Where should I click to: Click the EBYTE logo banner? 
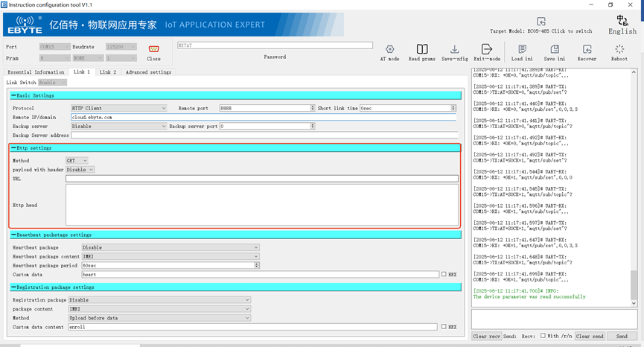point(173,25)
